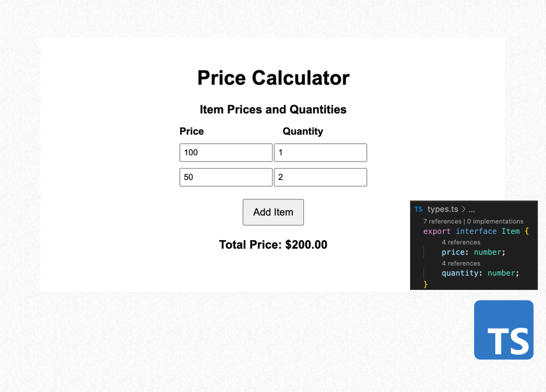This screenshot has width=546, height=392.
Task: Click the quantity input containing 1
Action: coord(320,152)
